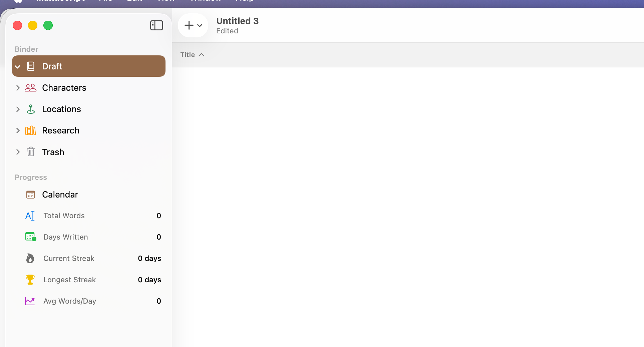Toggle the sidebar visibility button
The height and width of the screenshot is (347, 644).
coord(156,25)
